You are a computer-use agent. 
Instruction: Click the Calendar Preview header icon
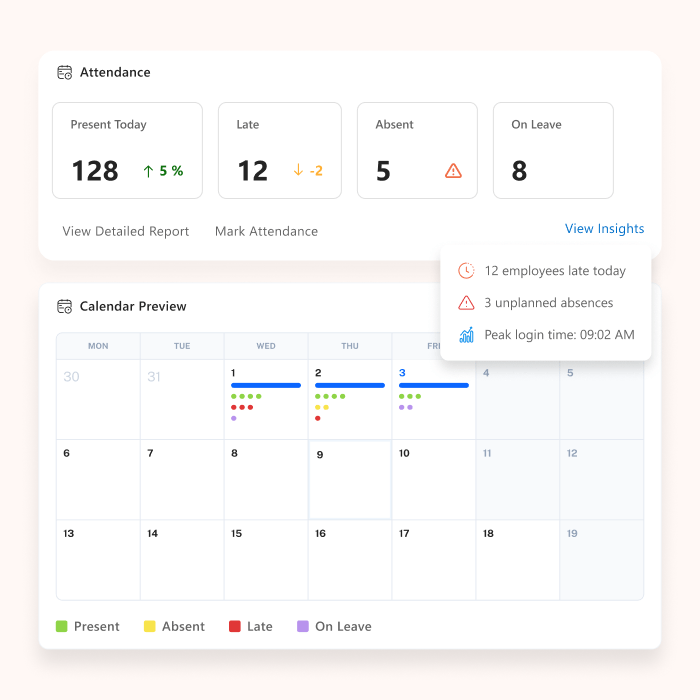[64, 306]
